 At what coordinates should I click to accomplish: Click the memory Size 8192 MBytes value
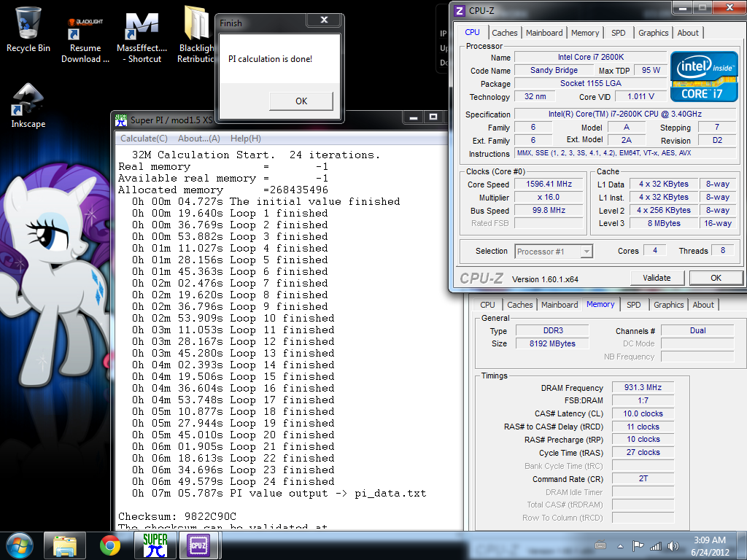pyautogui.click(x=552, y=344)
